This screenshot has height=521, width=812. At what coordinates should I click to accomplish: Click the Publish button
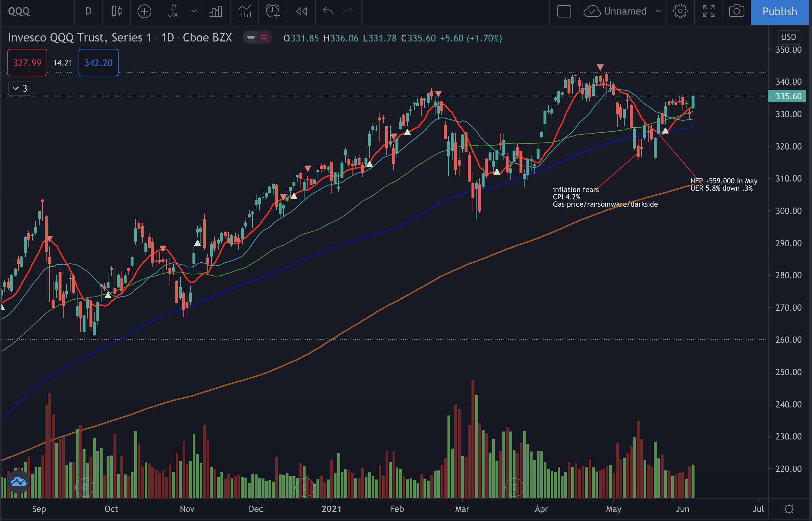(780, 12)
